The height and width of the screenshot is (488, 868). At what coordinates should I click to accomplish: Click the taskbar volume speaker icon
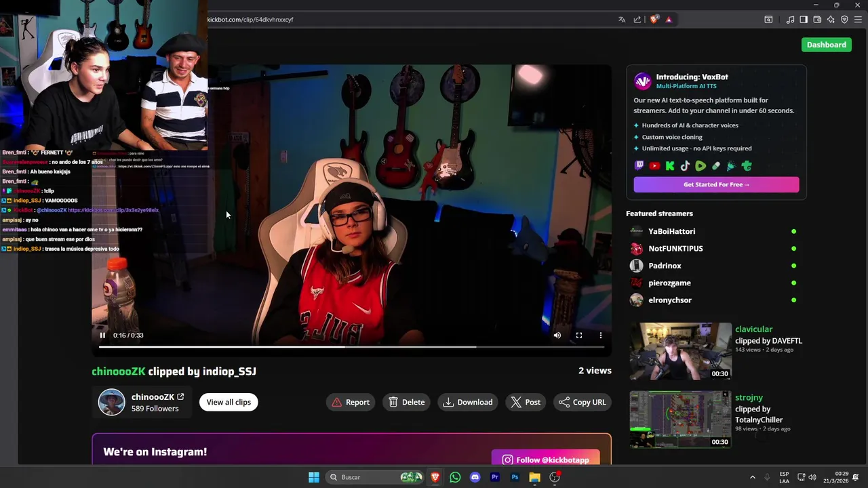[812, 477]
